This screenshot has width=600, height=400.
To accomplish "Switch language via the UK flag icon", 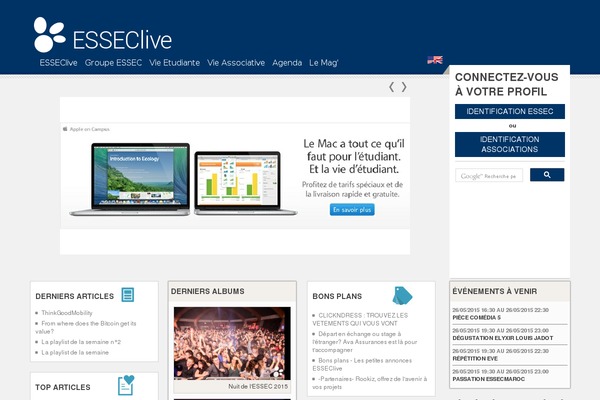I will click(435, 60).
